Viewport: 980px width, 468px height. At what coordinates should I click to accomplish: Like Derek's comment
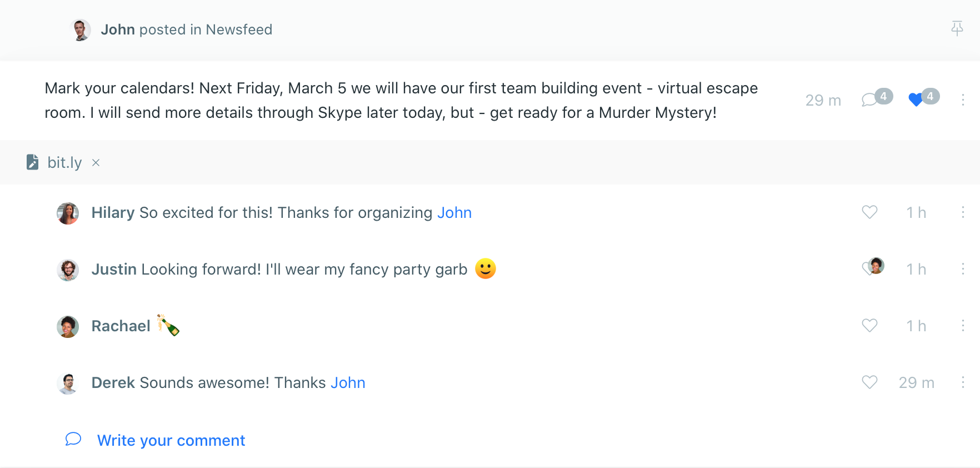coord(869,382)
